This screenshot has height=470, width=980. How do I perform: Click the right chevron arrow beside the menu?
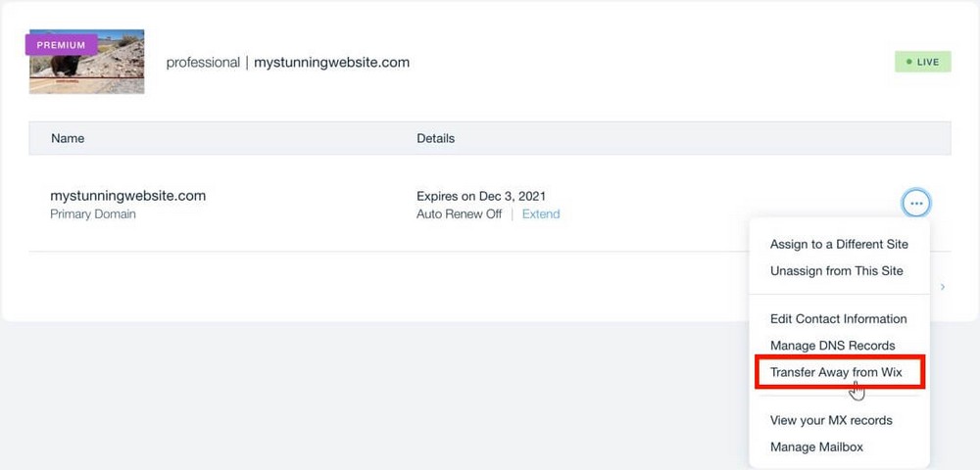[943, 287]
